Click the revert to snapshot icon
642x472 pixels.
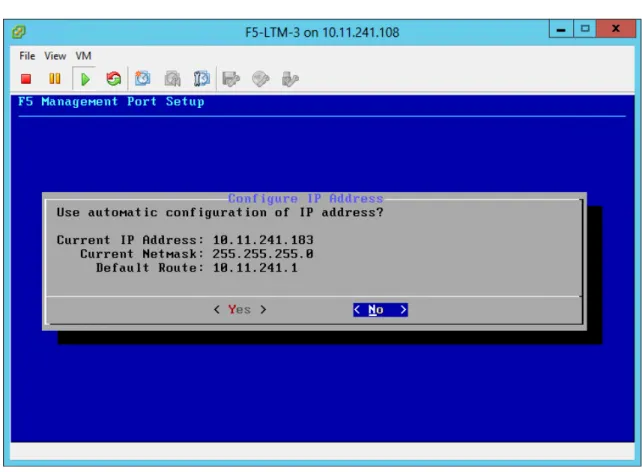coord(172,79)
